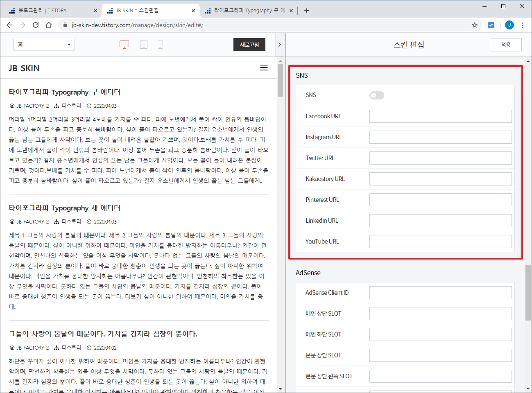
Task: Open post 타이포그라피 Typography 새 에디터
Action: tap(65, 208)
